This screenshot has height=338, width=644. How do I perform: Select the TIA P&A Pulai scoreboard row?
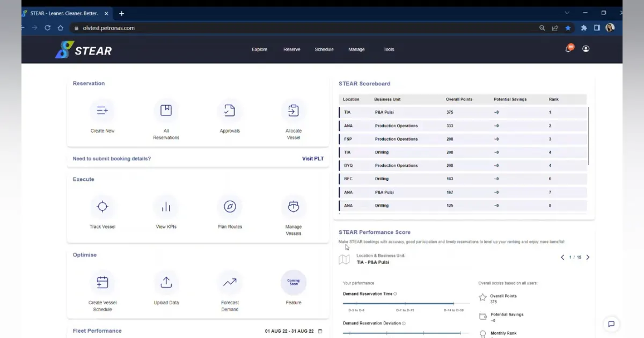click(463, 113)
